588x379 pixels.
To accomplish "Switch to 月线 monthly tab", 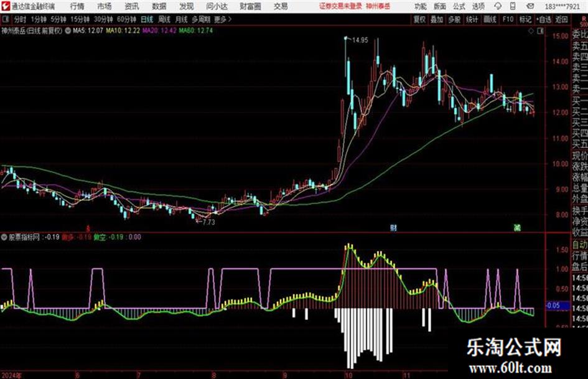I will 182,19.
